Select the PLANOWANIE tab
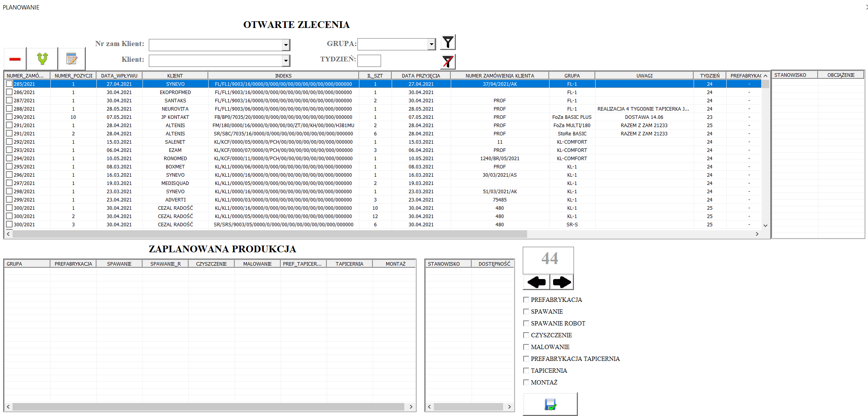This screenshot has height=416, width=868. pyautogui.click(x=20, y=7)
